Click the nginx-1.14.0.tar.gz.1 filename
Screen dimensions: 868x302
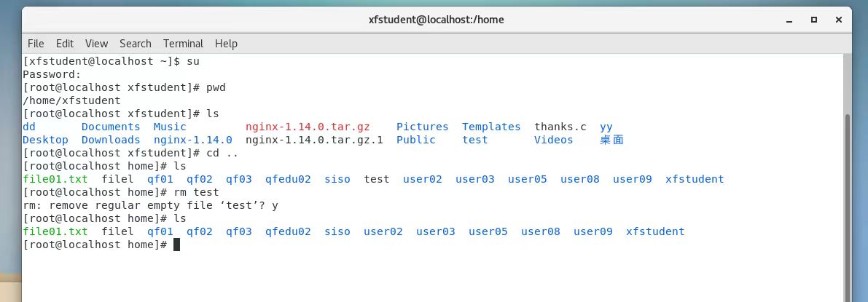pos(314,140)
